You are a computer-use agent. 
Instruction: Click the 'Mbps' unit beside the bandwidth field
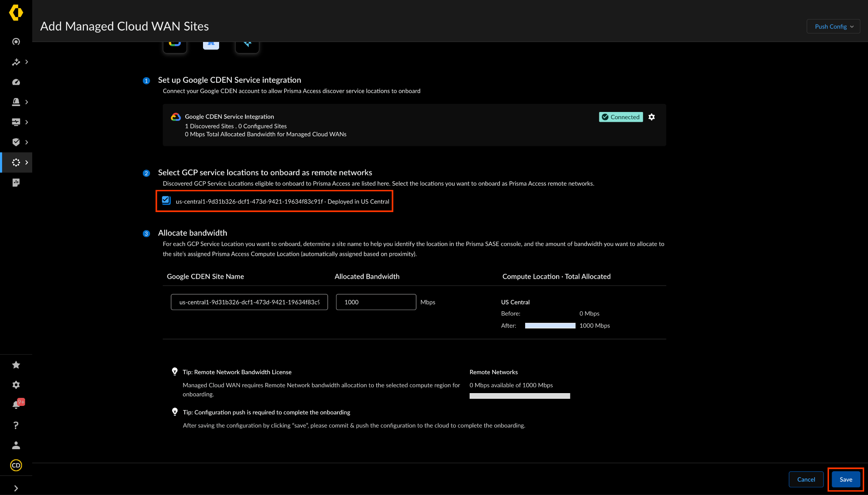tap(428, 302)
